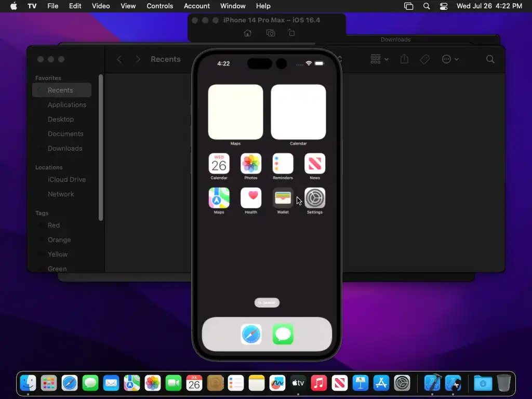Select Network in Finder sidebar
Image resolution: width=532 pixels, height=399 pixels.
pyautogui.click(x=62, y=194)
